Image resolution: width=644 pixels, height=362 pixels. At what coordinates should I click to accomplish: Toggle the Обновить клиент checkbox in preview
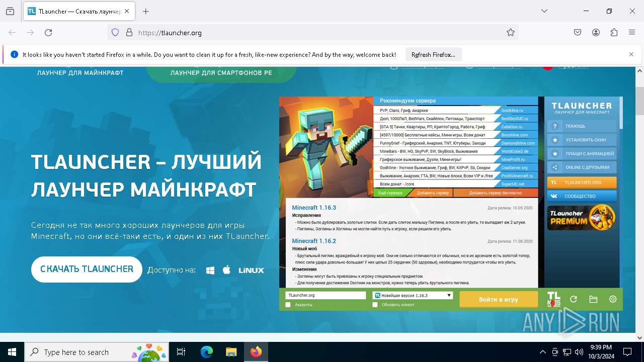click(375, 305)
